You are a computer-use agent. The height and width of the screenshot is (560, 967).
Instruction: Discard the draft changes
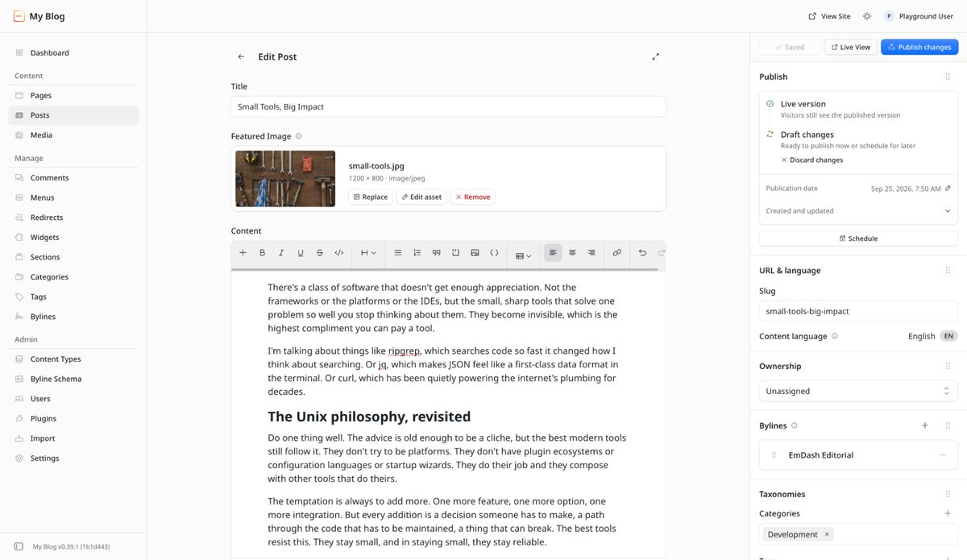811,160
